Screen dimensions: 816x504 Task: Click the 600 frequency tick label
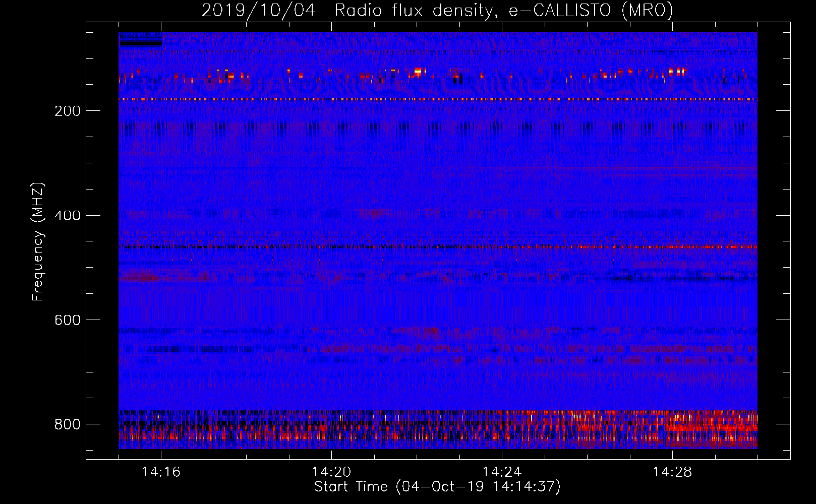point(68,321)
